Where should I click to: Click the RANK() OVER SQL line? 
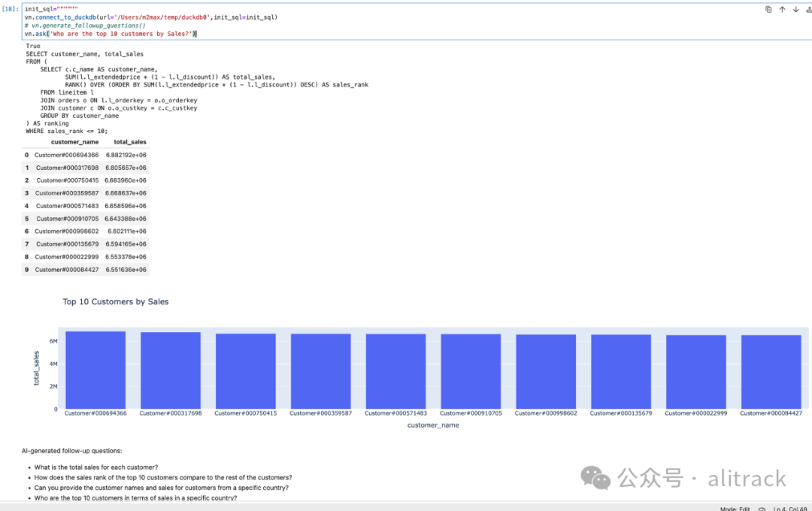coord(217,84)
